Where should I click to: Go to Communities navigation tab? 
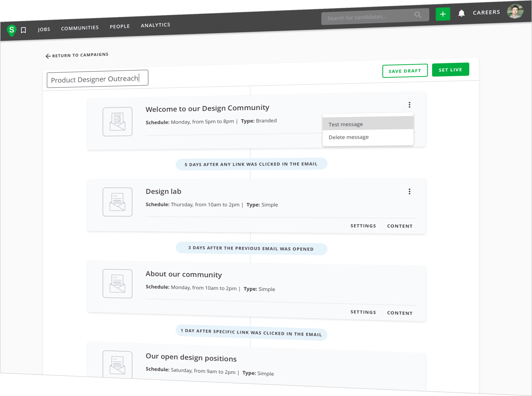coord(80,28)
